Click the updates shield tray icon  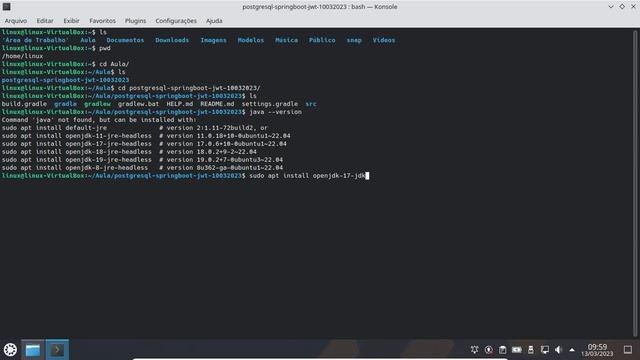489,350
